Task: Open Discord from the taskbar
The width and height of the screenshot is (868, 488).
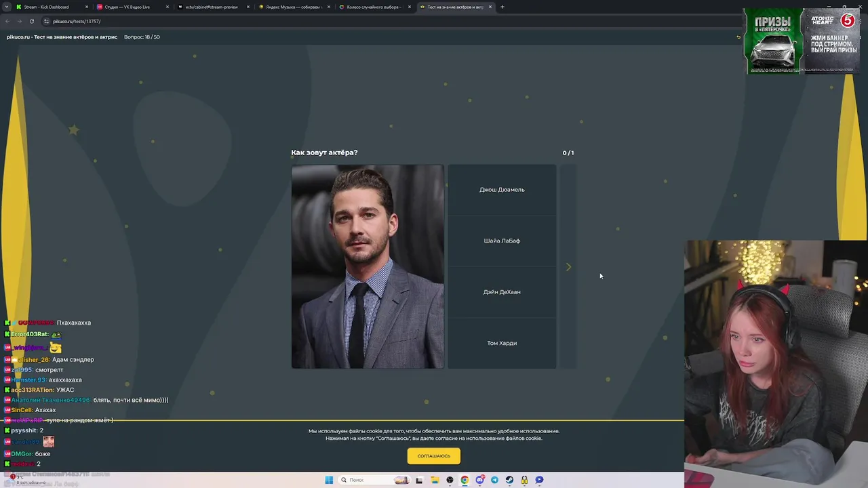Action: [479, 480]
